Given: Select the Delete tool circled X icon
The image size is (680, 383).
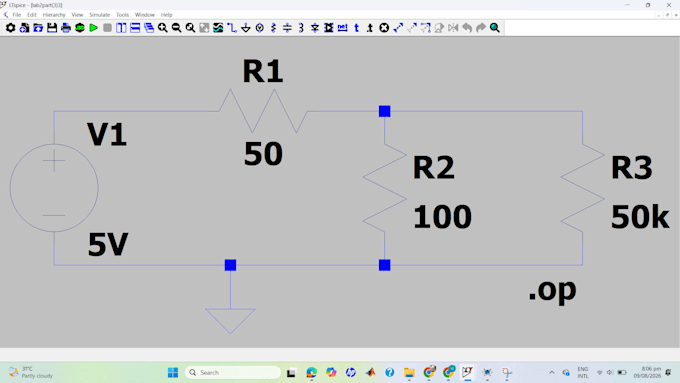Looking at the screenshot, I should (x=384, y=28).
